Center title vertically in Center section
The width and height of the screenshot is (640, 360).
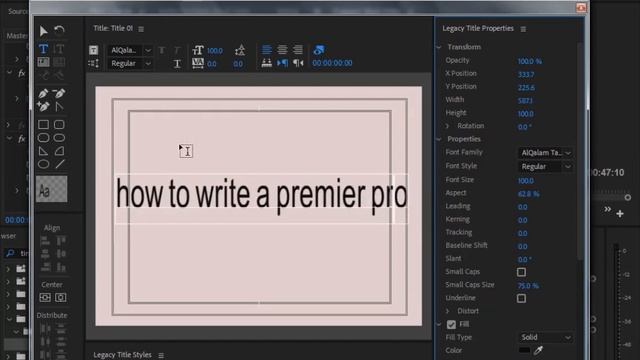[45, 298]
